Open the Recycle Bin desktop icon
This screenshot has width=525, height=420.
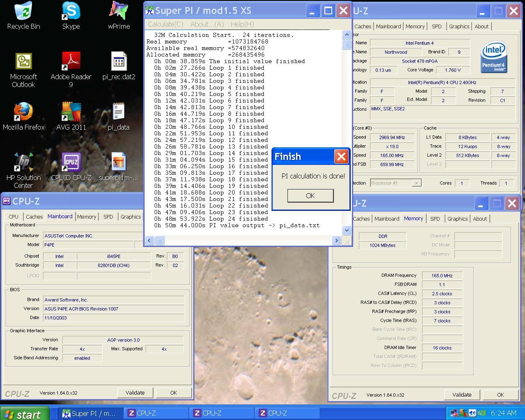pos(24,16)
